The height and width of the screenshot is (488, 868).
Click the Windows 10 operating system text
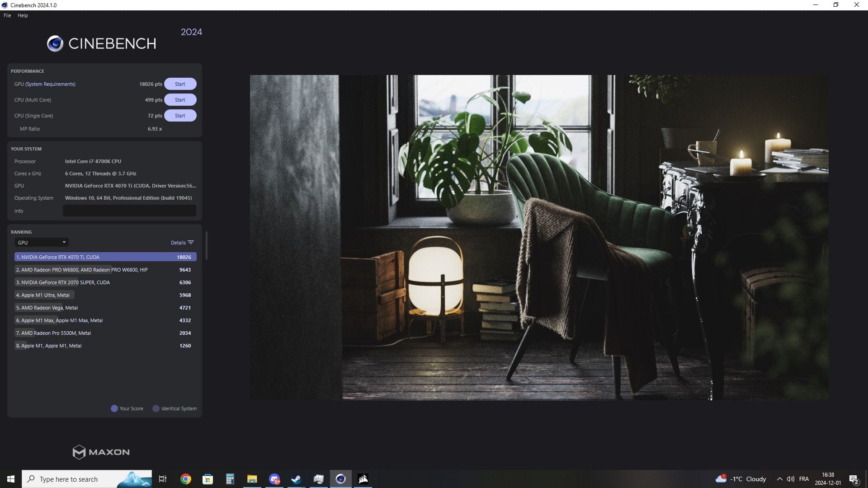(x=128, y=198)
